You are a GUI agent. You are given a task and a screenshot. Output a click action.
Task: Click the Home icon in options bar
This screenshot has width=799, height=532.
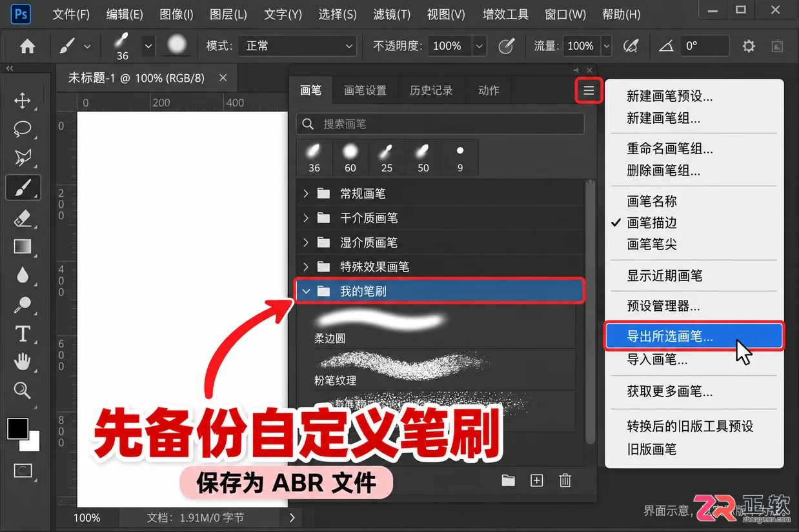(x=27, y=46)
